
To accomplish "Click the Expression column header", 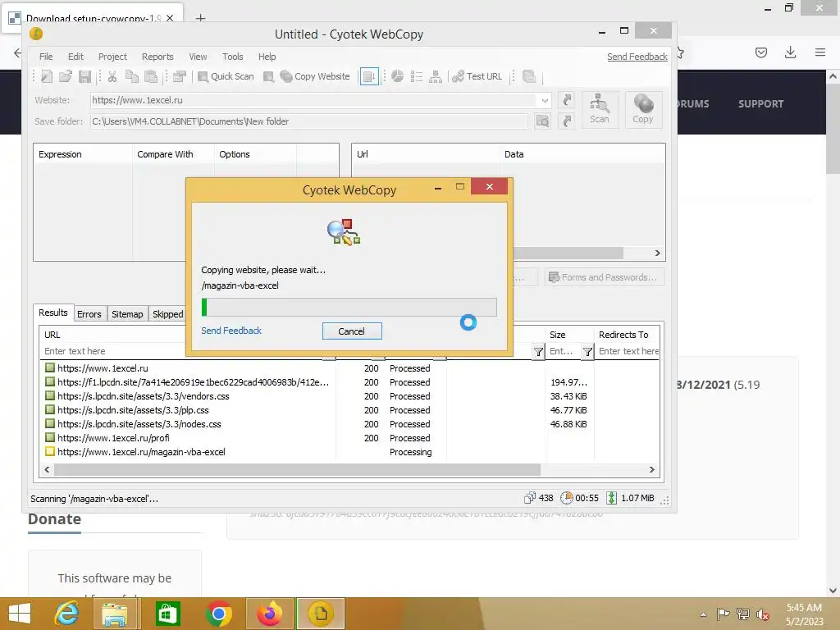I will tap(83, 154).
